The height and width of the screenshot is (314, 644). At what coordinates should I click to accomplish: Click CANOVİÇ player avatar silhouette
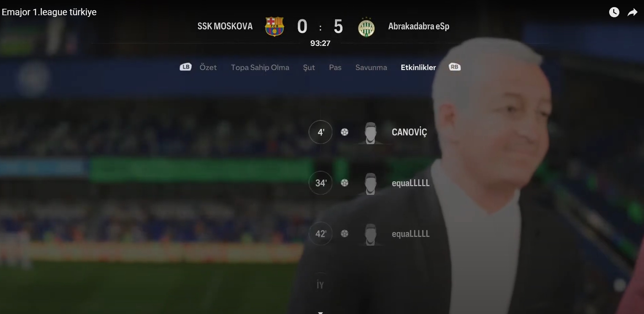(x=371, y=133)
